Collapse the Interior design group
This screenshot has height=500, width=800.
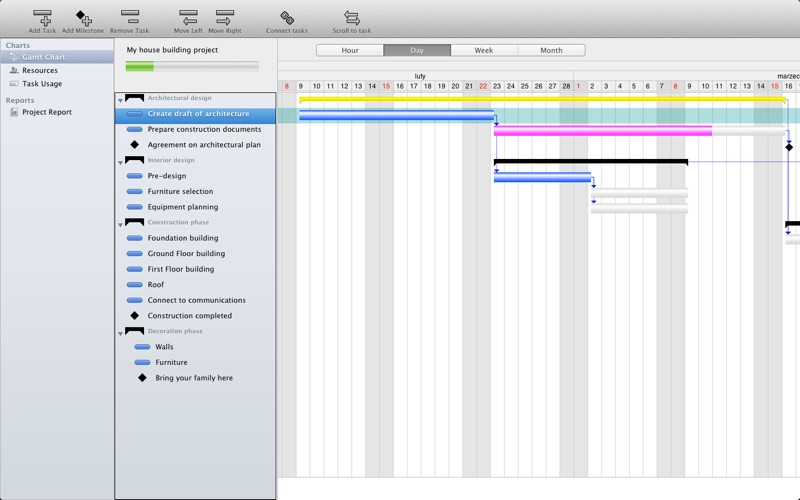click(x=121, y=162)
